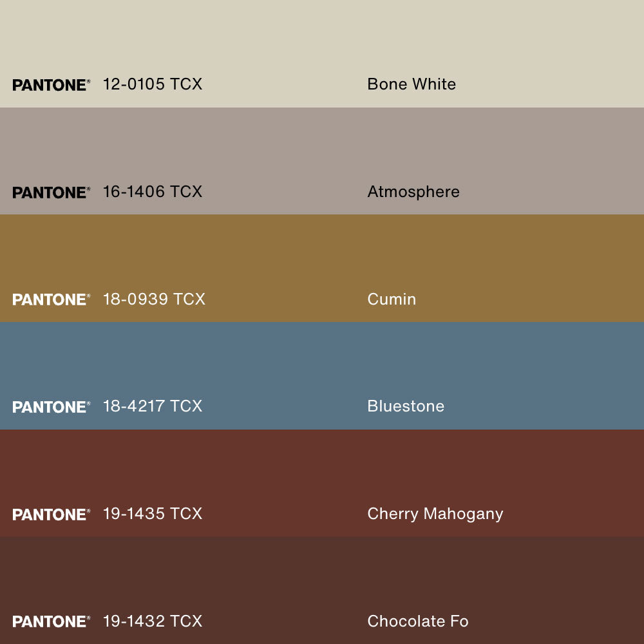
Task: Select the Cherry Mahogany color name
Action: point(435,514)
